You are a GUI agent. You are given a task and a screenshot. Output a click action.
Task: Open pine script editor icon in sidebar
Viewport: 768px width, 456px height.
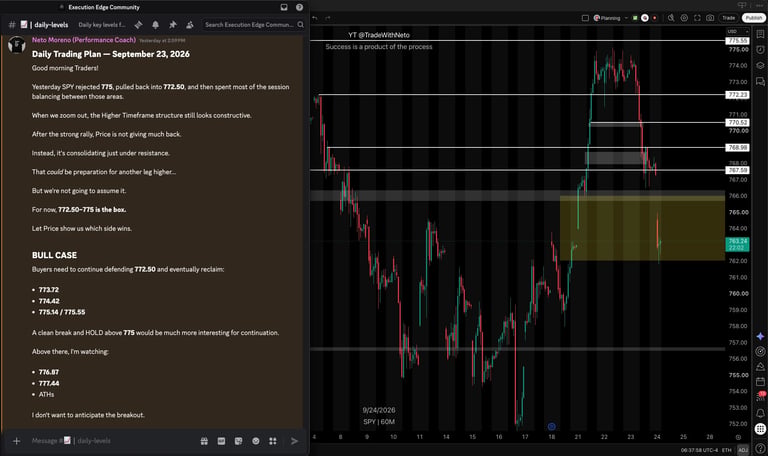pos(760,366)
